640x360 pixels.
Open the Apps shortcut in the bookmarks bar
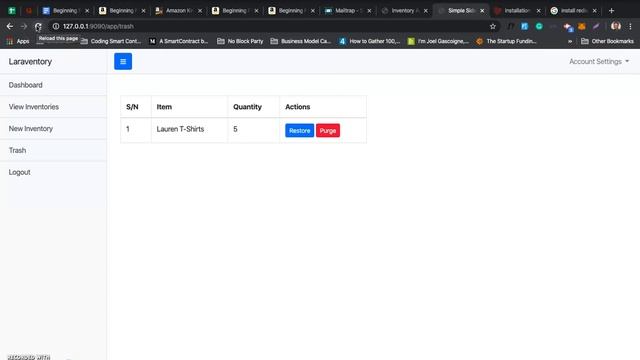[18, 41]
